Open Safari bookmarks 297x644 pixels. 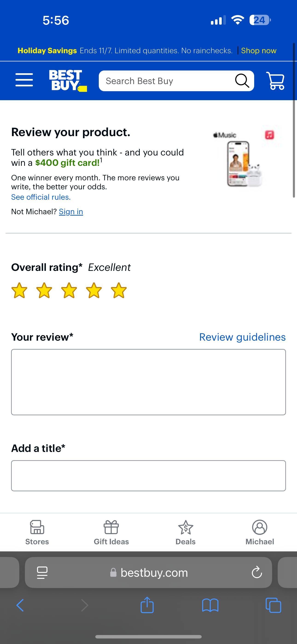210,606
